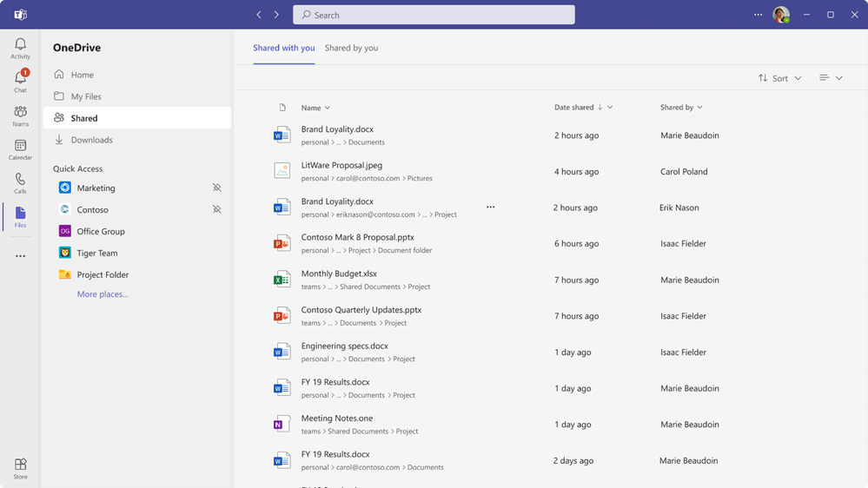Click the erikname@contoso.com path segment

(x=375, y=214)
